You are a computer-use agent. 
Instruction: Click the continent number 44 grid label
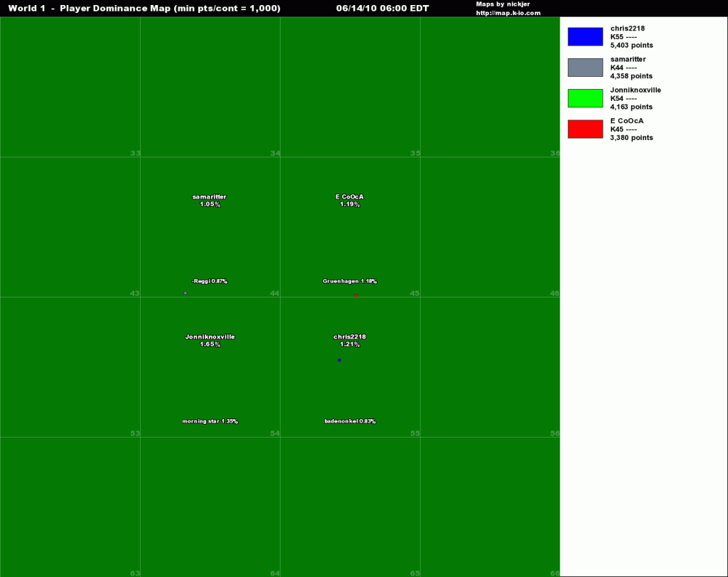click(x=275, y=293)
